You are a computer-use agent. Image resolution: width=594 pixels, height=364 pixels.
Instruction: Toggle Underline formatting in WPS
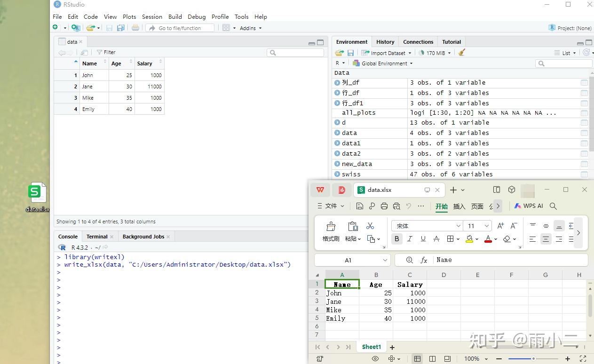click(423, 239)
